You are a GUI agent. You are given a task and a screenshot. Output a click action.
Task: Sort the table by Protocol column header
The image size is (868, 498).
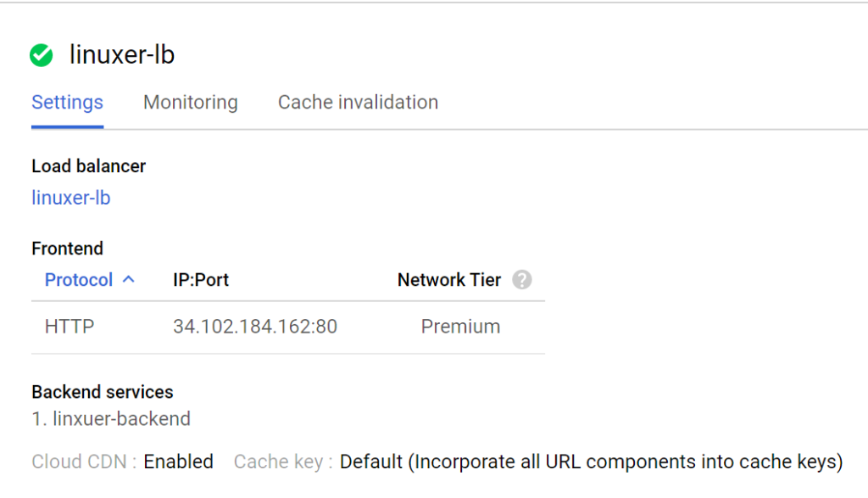click(79, 280)
